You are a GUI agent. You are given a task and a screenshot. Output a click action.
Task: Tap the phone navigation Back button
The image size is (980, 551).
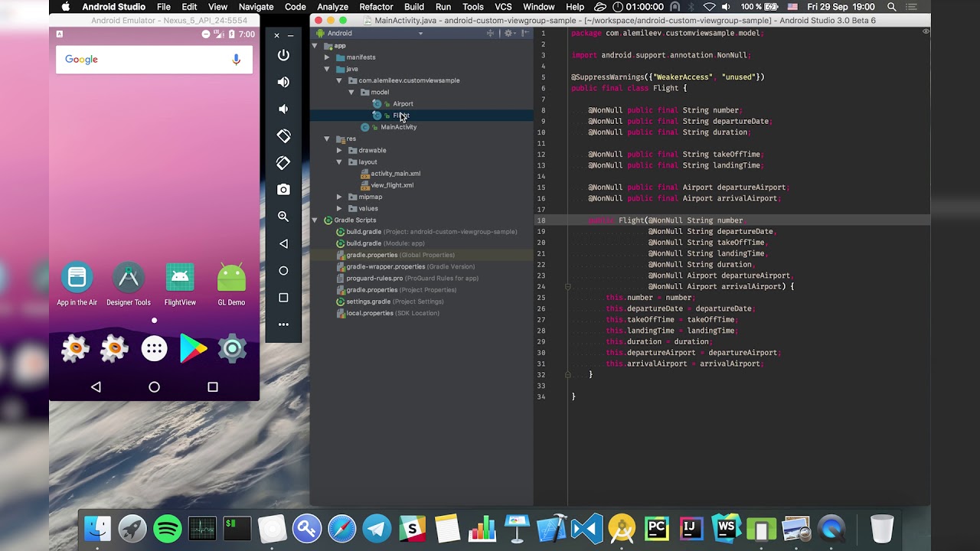click(96, 387)
